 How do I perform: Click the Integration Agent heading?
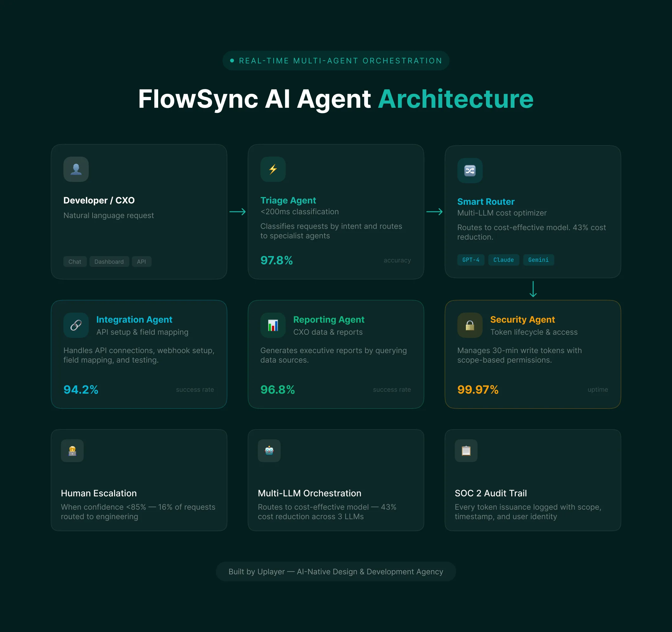(x=134, y=319)
